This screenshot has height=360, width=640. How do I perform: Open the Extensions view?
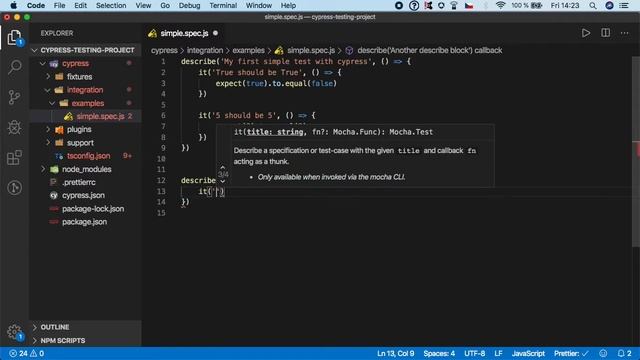click(x=14, y=158)
